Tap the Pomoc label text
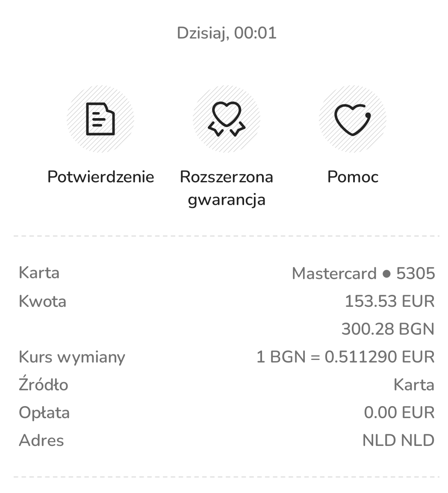Viewport: 448px width, 493px height. point(353,177)
